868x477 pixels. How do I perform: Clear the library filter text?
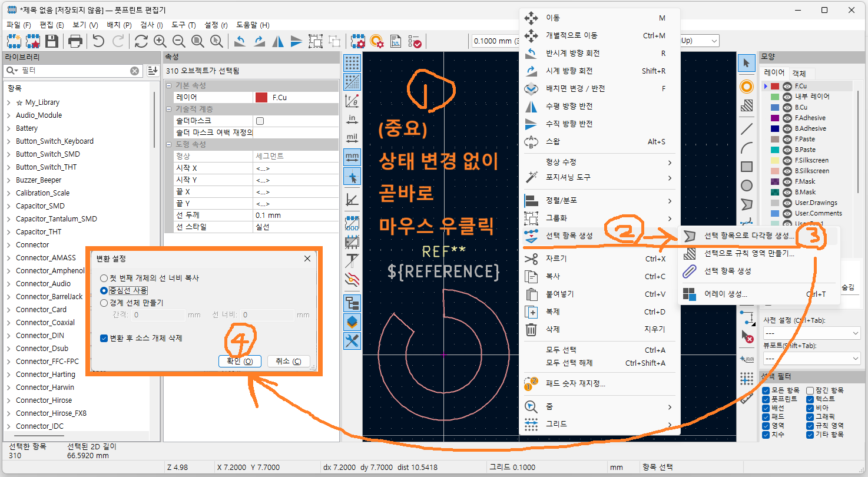pos(135,71)
